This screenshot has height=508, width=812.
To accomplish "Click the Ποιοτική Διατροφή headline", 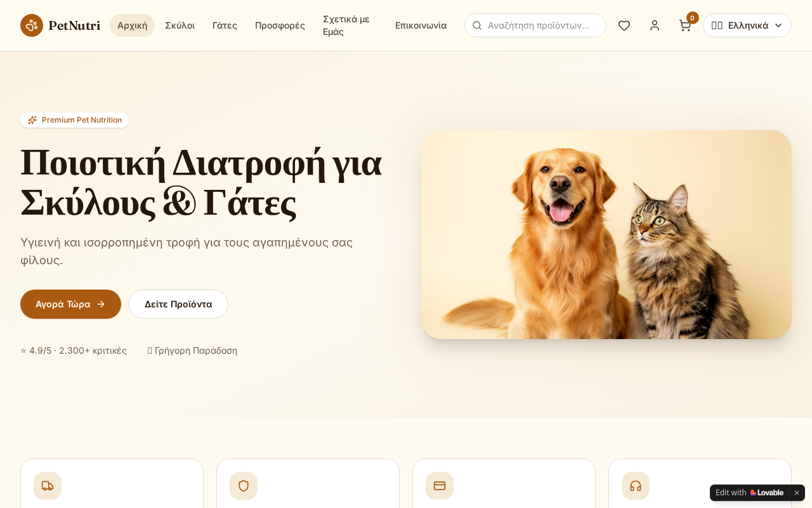I will [201, 182].
